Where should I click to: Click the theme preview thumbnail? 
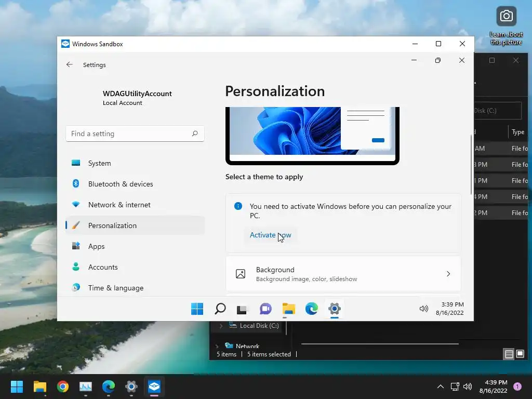pos(312,136)
